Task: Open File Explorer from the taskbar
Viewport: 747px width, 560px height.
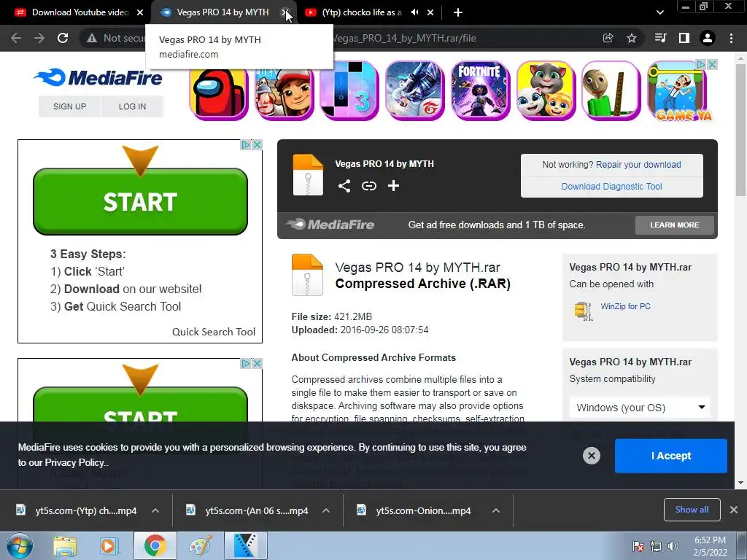Action: 65,546
